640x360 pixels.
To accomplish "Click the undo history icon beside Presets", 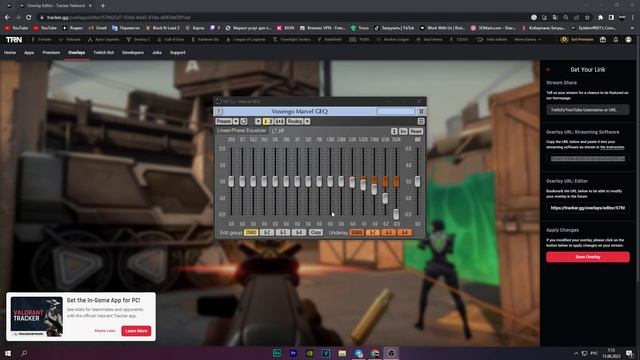I will tap(244, 121).
